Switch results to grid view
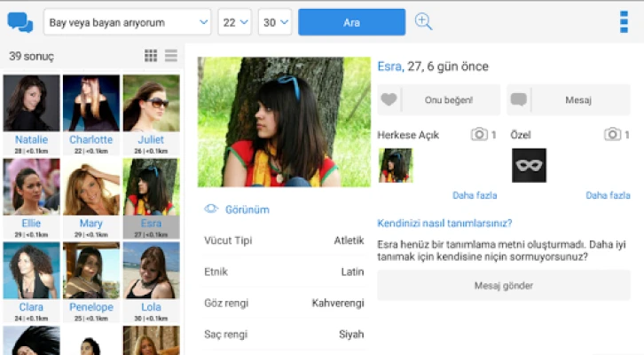The width and height of the screenshot is (644, 355). pos(151,56)
